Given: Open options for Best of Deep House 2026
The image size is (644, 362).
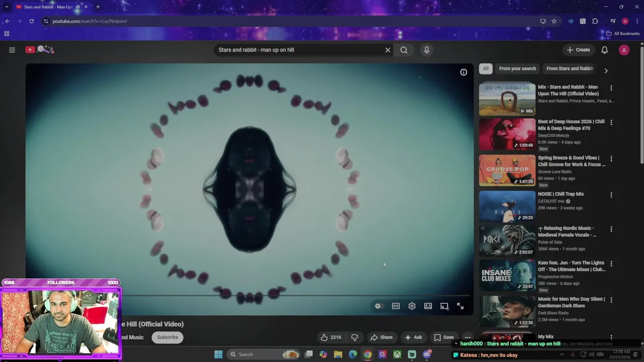Looking at the screenshot, I should (611, 122).
